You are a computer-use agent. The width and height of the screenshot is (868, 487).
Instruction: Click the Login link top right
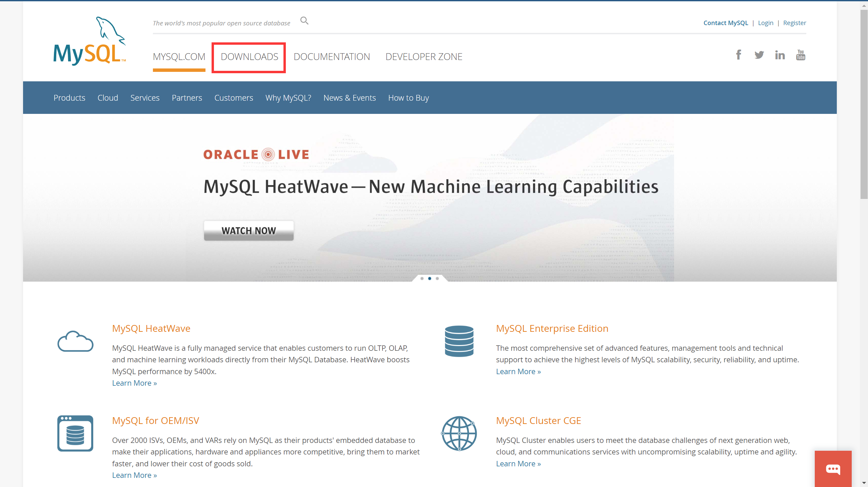[x=766, y=23]
